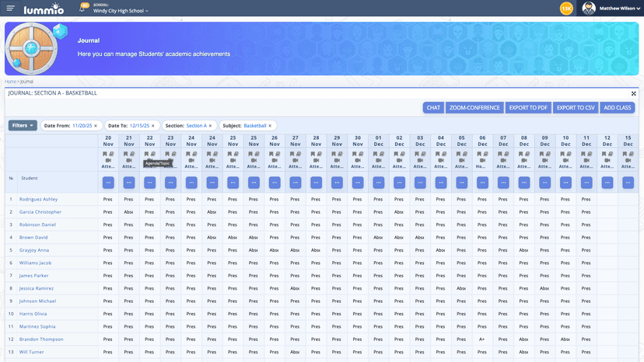The height and width of the screenshot is (362, 644).
Task: Click the video camera icon for 30 Nov
Action: 358,160
